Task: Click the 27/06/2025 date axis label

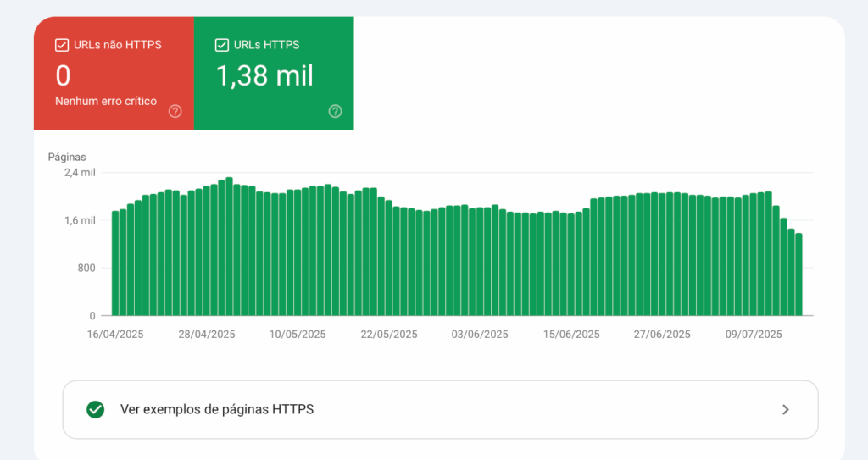Action: pyautogui.click(x=662, y=335)
